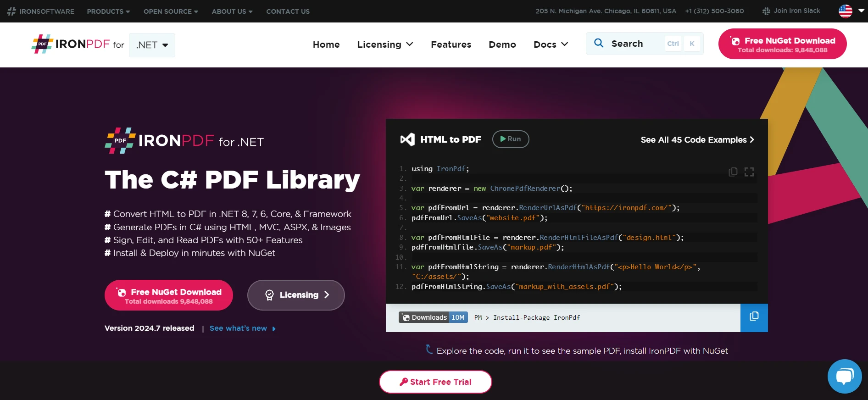Click Start Free Trial
868x400 pixels.
[435, 382]
